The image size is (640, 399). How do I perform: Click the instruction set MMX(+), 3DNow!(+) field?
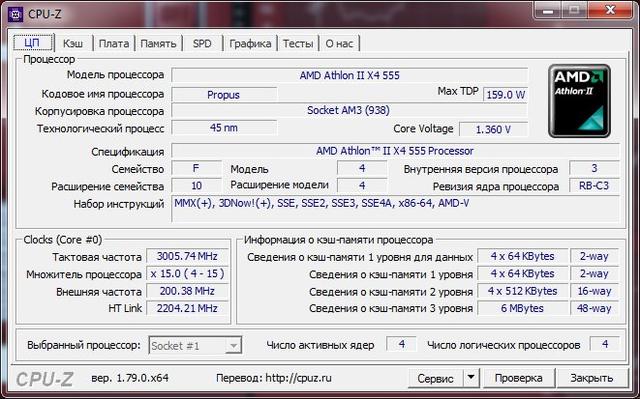395,209
